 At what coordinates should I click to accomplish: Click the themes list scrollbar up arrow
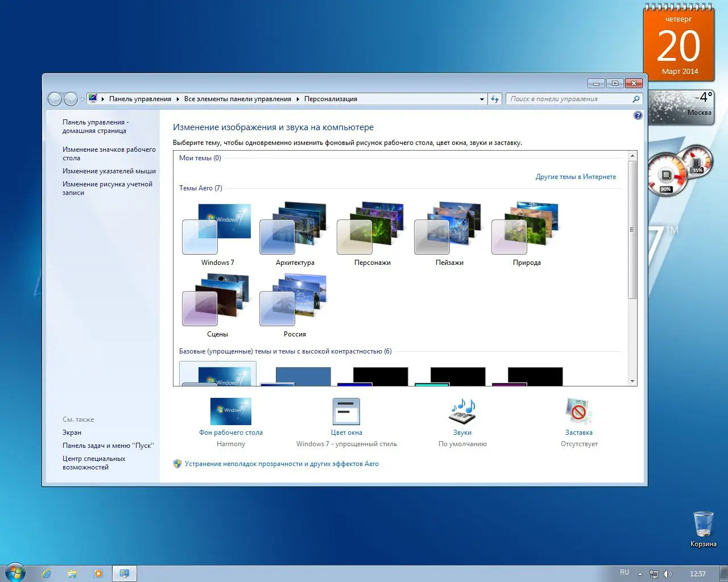pyautogui.click(x=632, y=155)
